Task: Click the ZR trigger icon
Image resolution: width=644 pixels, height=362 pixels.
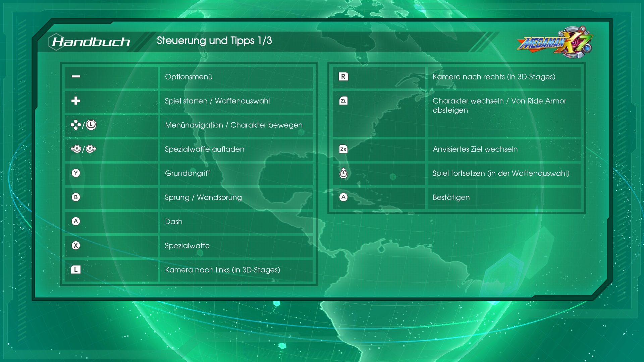Action: pos(343,149)
